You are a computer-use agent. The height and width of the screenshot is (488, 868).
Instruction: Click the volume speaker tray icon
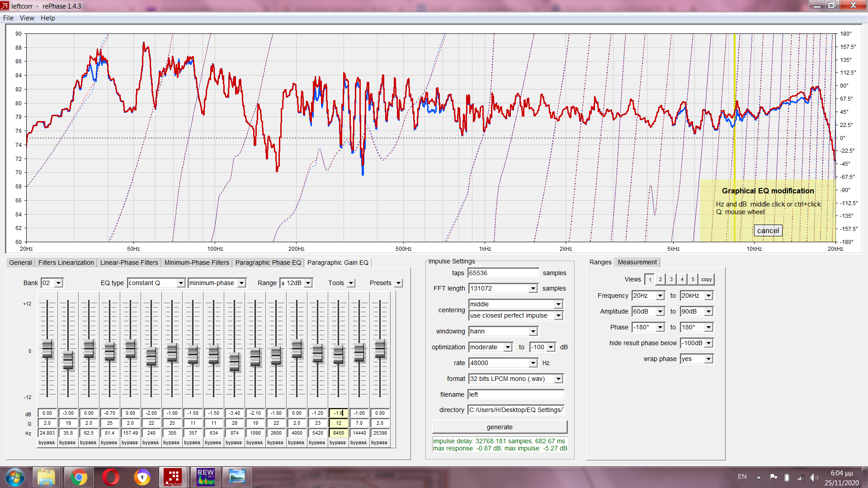click(x=814, y=477)
